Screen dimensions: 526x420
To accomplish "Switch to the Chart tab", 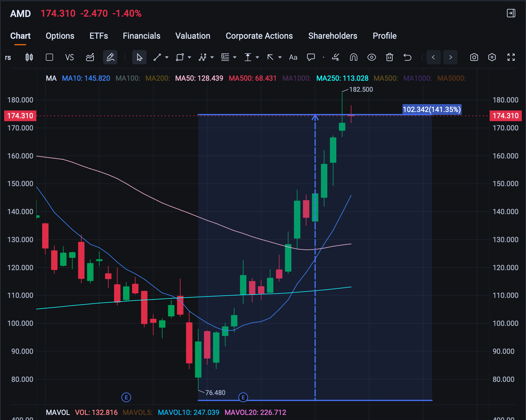I will (20, 36).
